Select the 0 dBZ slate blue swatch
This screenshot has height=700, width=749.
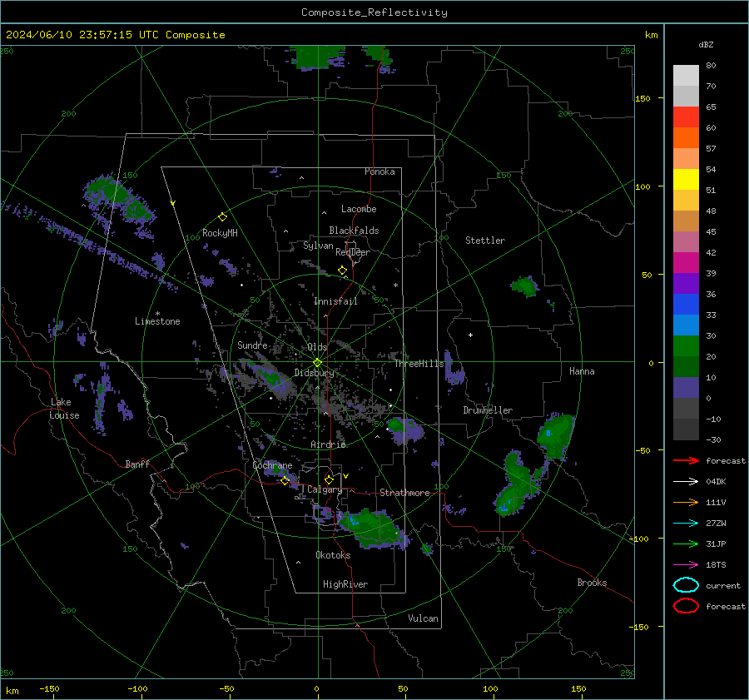(x=686, y=388)
